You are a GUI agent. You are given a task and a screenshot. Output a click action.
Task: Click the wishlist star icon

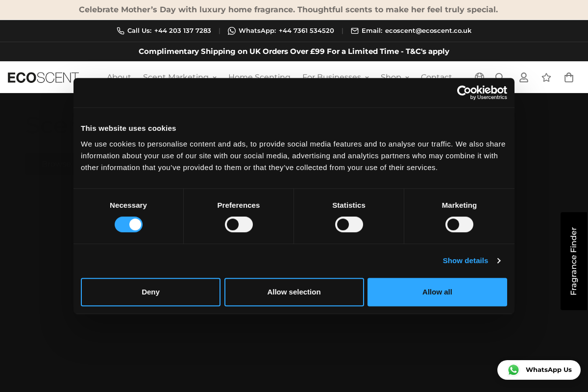(x=546, y=77)
